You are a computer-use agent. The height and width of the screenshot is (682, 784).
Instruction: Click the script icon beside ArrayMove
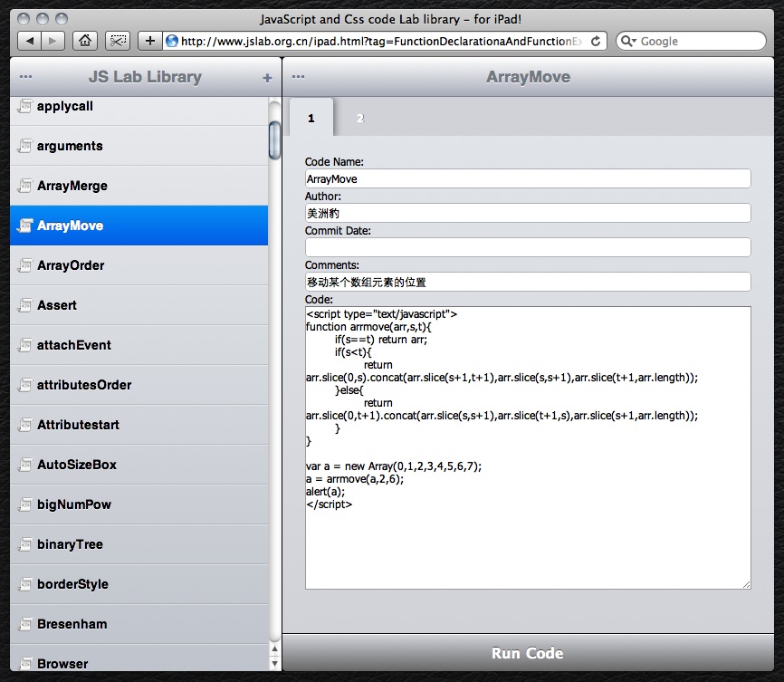click(24, 226)
